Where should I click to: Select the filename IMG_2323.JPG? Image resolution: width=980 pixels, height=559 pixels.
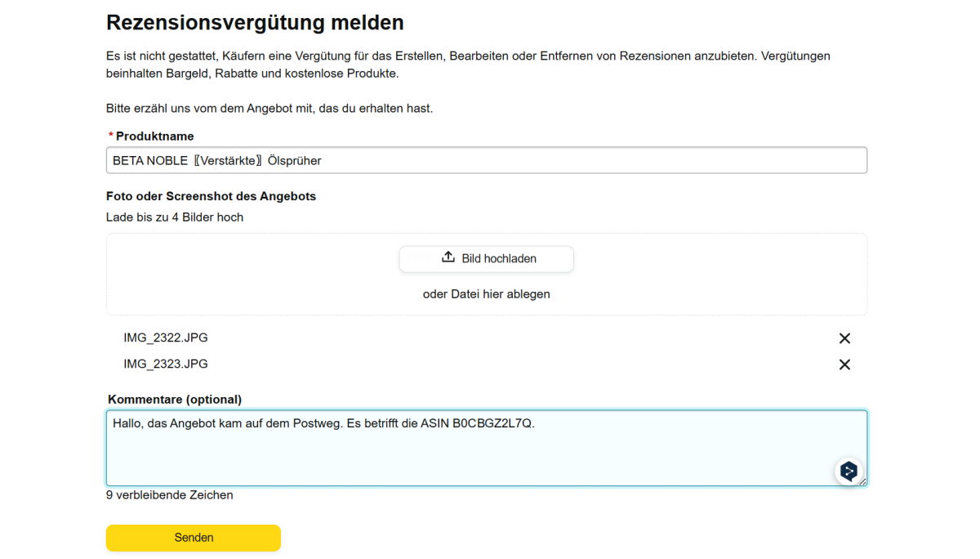coord(164,364)
